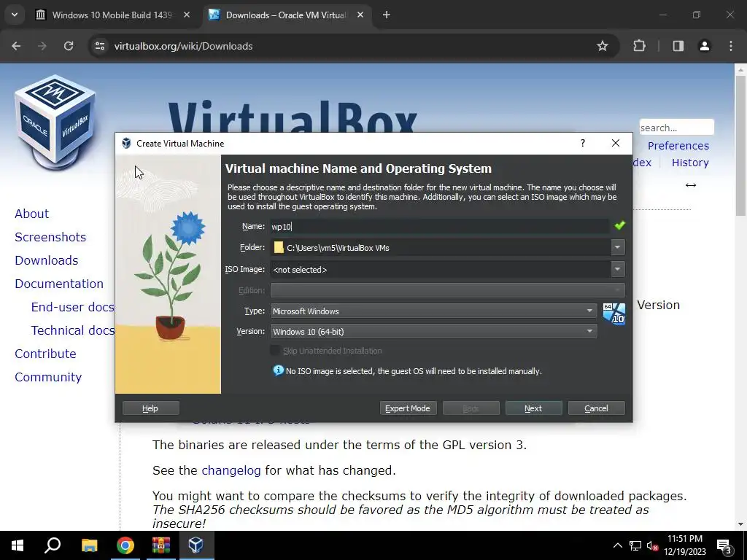Click the address bar URL
The image size is (747, 560).
[x=183, y=46]
